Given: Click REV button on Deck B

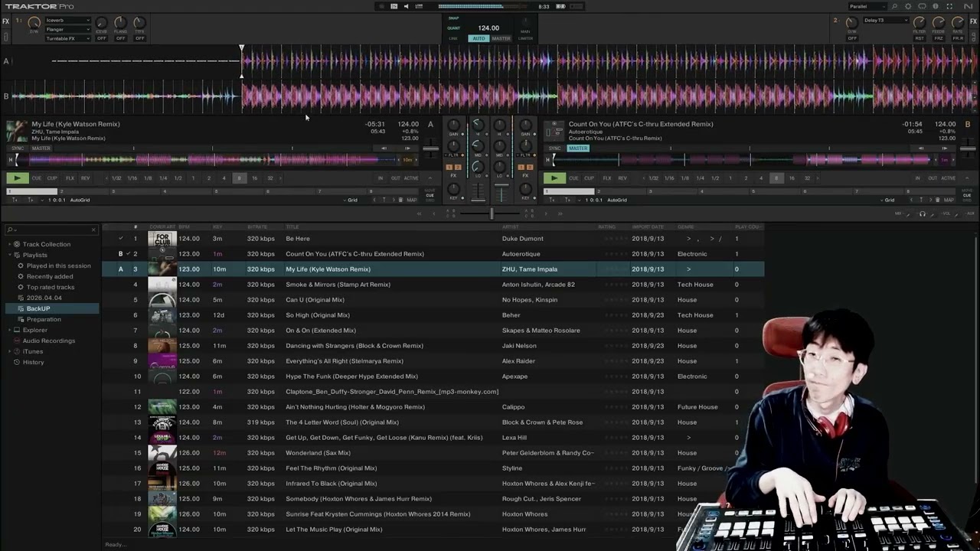Looking at the screenshot, I should pos(622,178).
